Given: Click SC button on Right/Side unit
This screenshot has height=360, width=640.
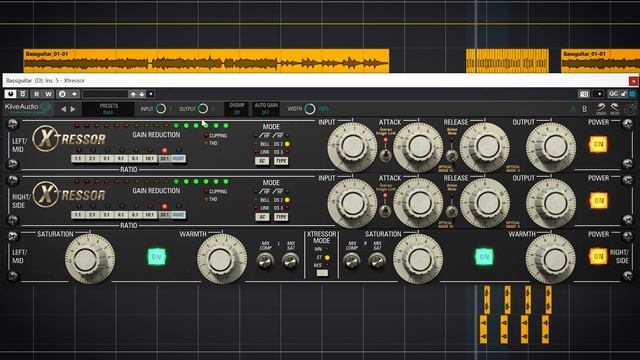Looking at the screenshot, I should (262, 217).
